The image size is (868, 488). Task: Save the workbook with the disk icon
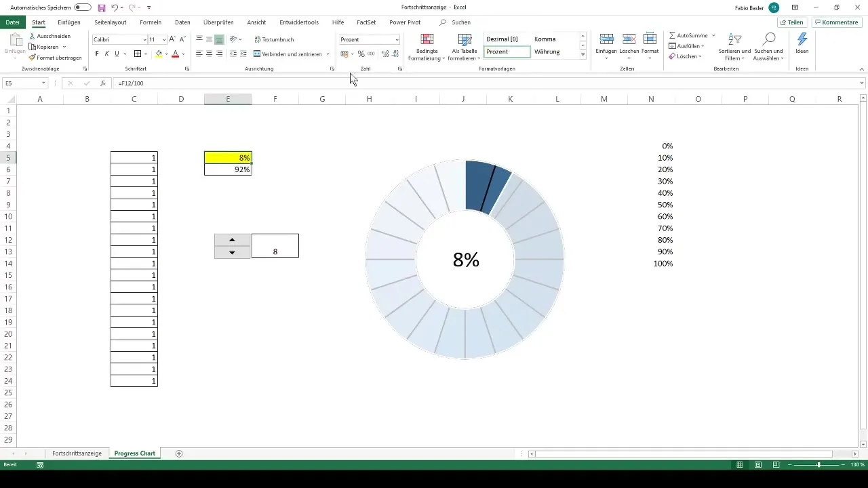(x=102, y=7)
